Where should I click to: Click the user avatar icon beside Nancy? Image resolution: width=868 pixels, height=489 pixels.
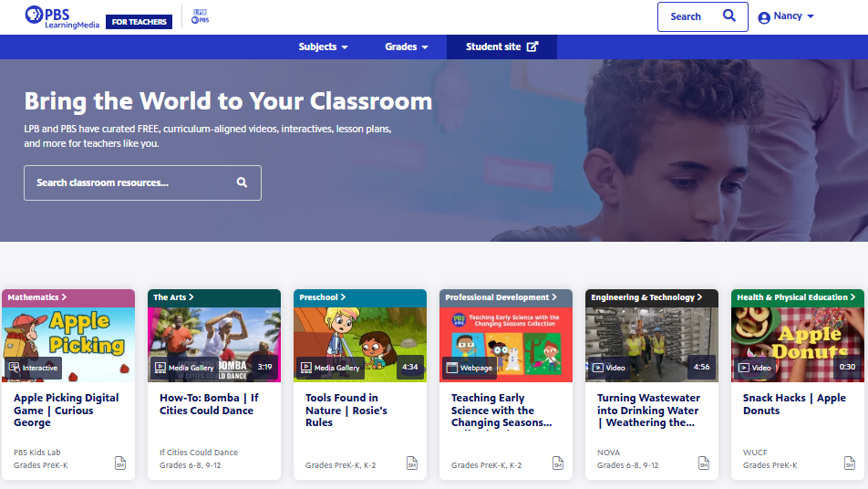tap(764, 17)
